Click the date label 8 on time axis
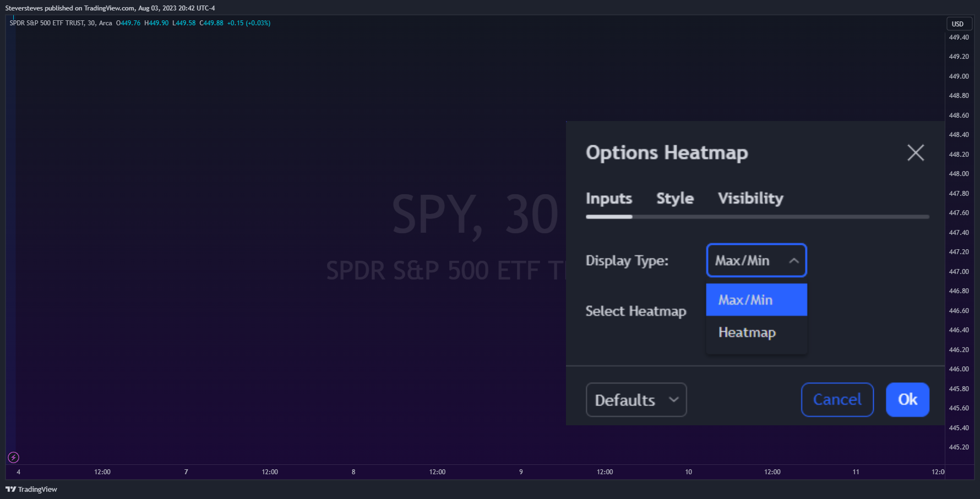The image size is (980, 499). pos(353,472)
